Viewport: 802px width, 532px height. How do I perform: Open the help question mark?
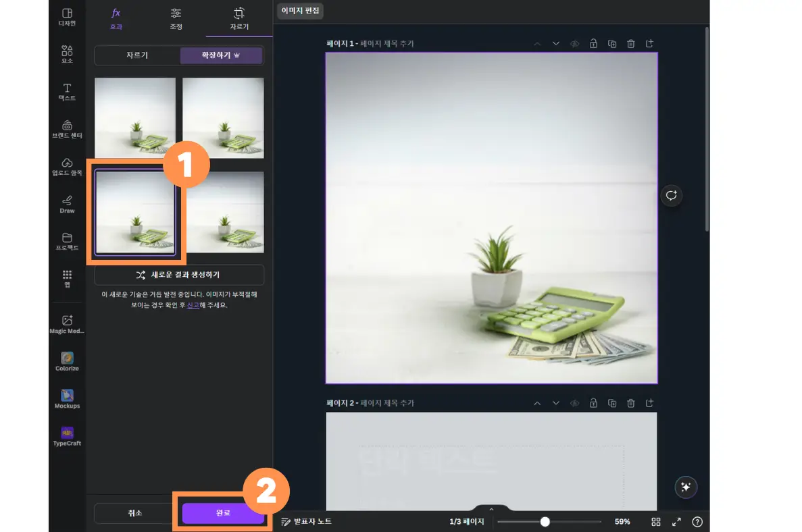click(x=697, y=522)
